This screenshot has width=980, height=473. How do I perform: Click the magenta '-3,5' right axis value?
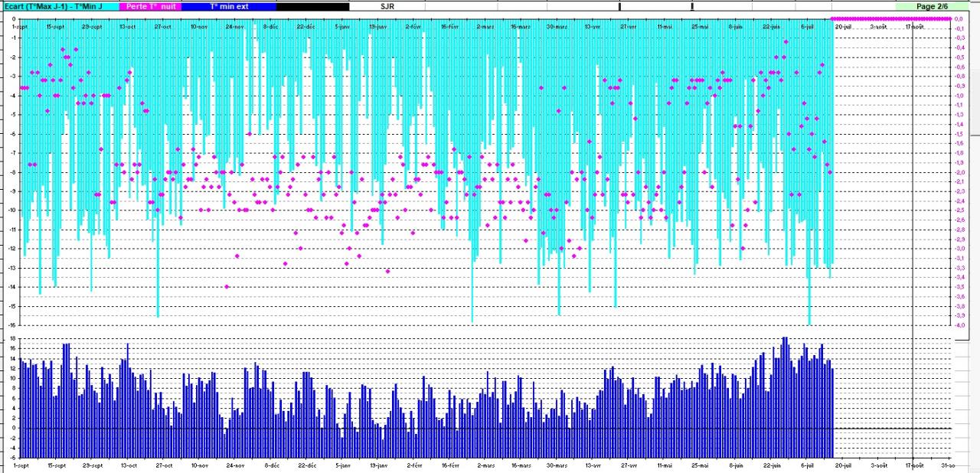(x=958, y=286)
